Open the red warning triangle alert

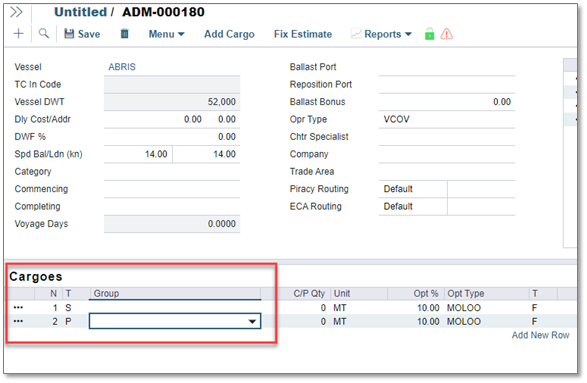tap(447, 34)
